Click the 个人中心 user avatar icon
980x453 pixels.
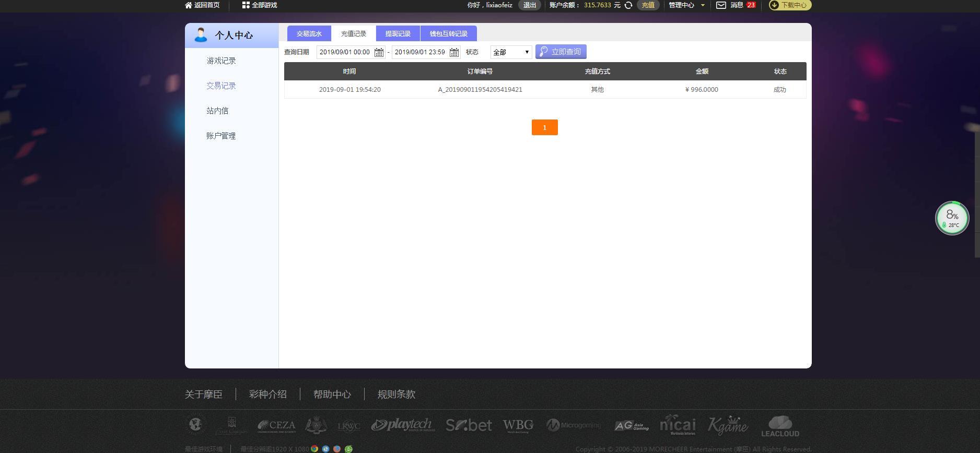[x=201, y=35]
